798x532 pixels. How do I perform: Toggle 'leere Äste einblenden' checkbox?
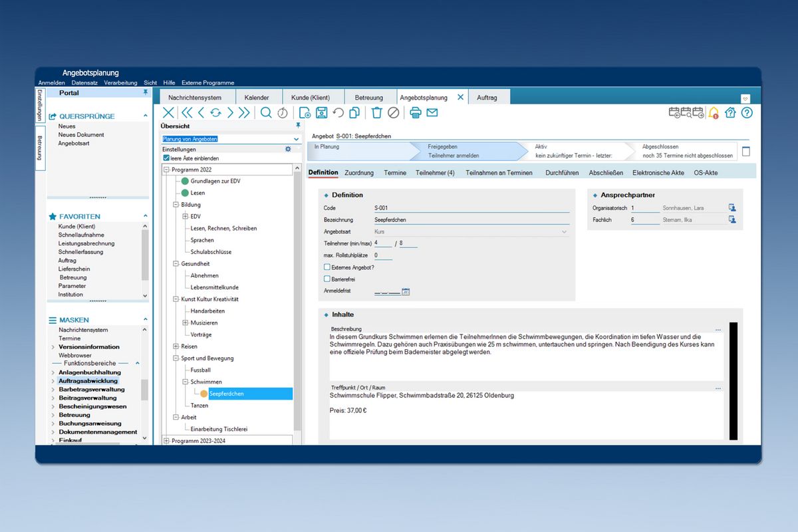coord(166,158)
